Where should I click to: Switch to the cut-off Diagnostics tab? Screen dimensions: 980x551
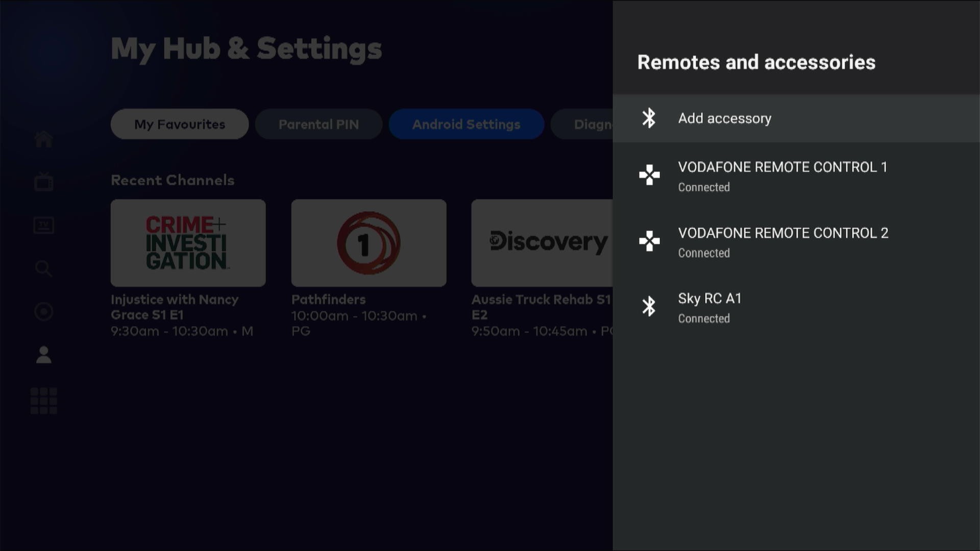pos(582,124)
